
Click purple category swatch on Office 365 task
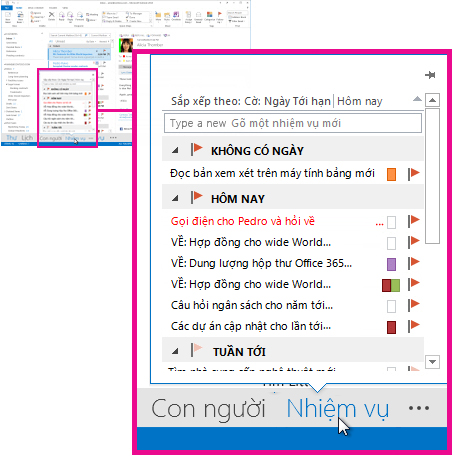tap(391, 264)
